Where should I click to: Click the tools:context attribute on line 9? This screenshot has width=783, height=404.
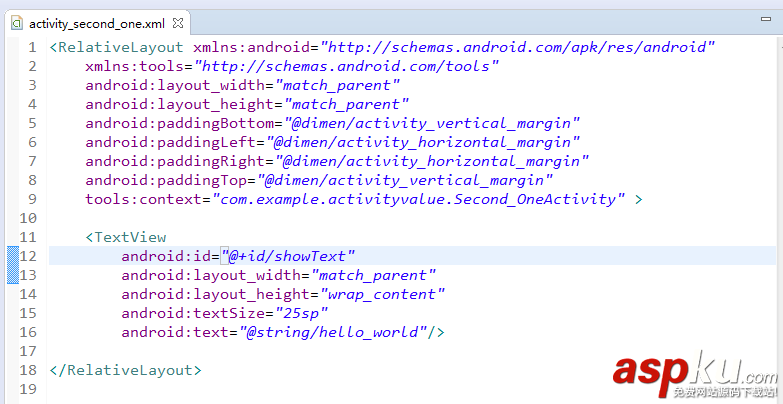144,199
